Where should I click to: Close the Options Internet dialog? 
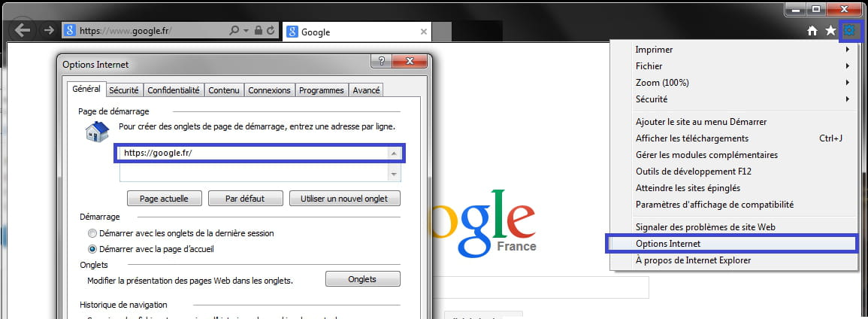[x=410, y=61]
